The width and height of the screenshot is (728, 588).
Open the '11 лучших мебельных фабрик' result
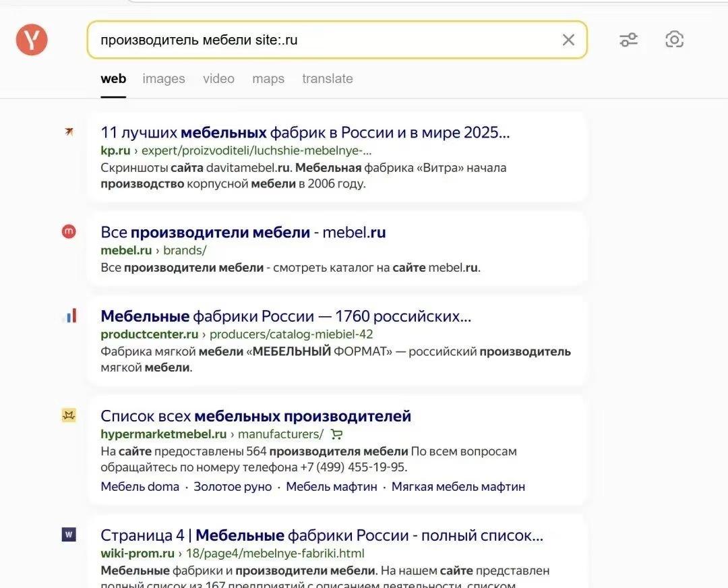tap(305, 132)
